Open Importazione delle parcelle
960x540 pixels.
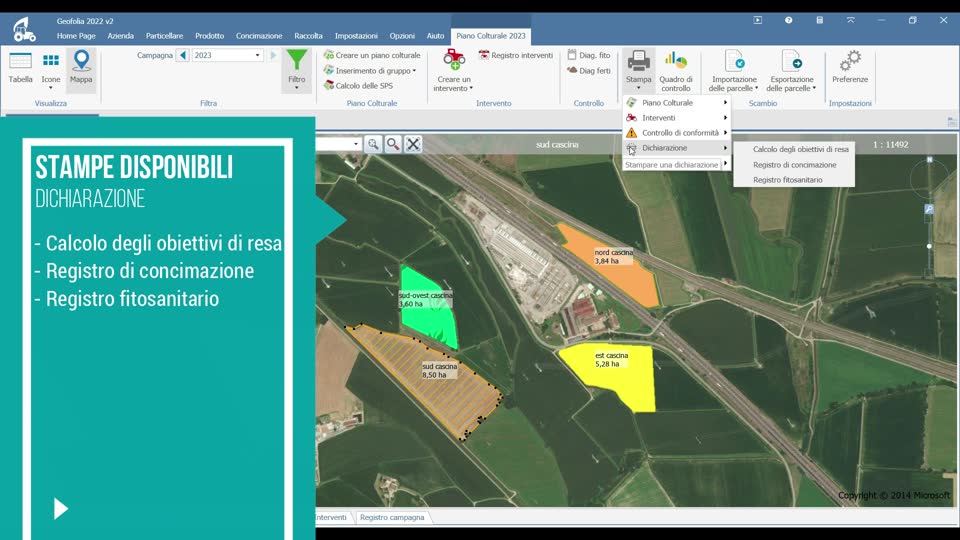(x=734, y=70)
